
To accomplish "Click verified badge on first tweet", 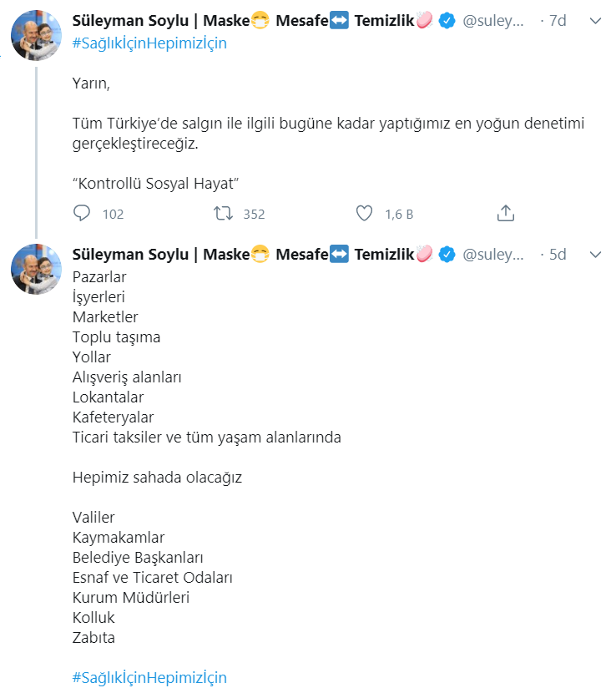I will click(447, 21).
